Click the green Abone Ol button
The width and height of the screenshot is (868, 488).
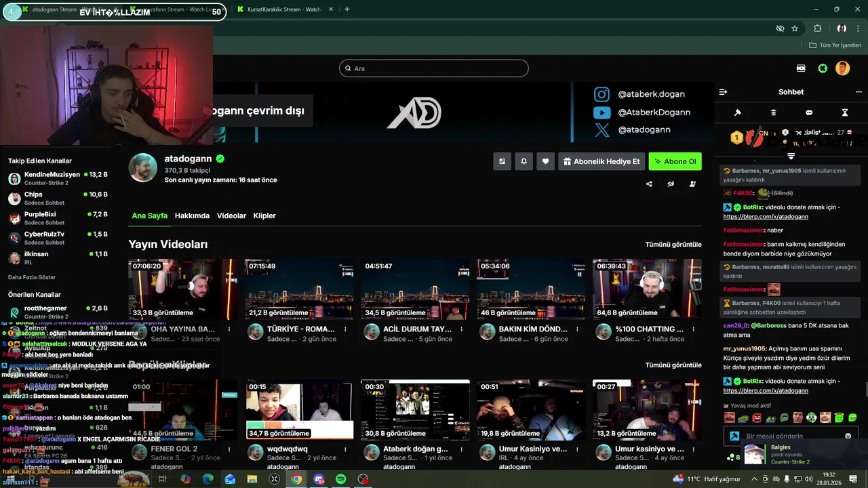675,161
